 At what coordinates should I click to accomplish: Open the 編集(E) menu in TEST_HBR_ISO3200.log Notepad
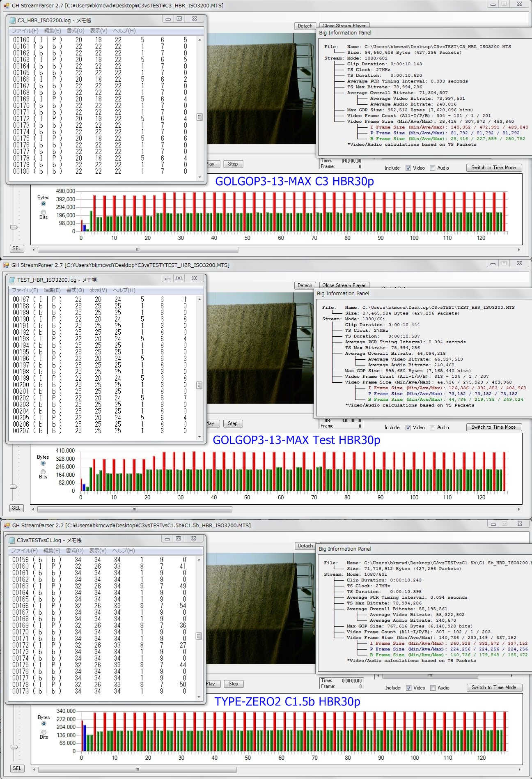(52, 290)
